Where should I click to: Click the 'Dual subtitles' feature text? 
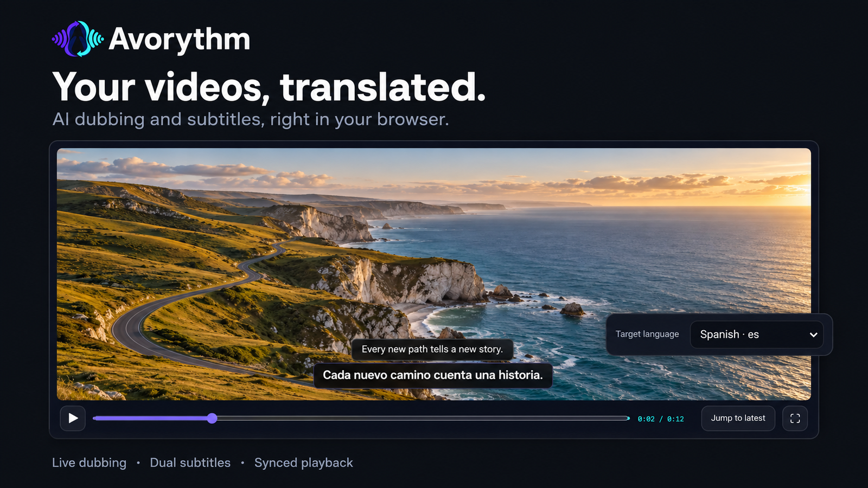(190, 463)
